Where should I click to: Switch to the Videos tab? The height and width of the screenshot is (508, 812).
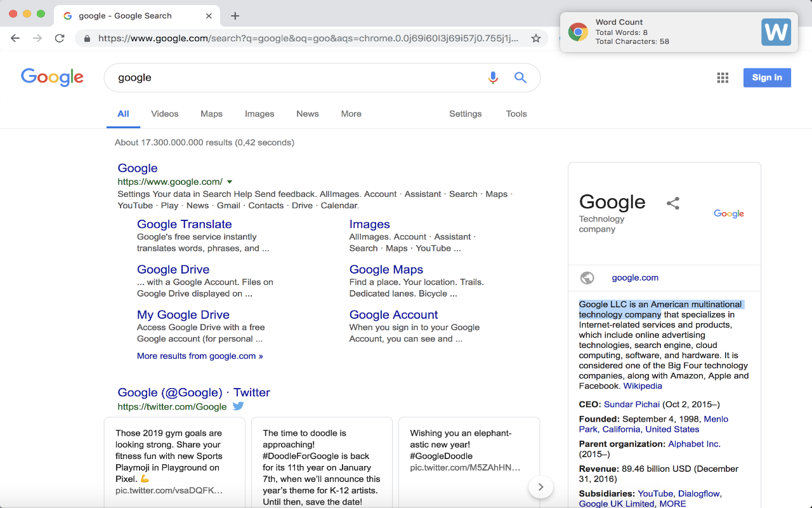click(165, 114)
